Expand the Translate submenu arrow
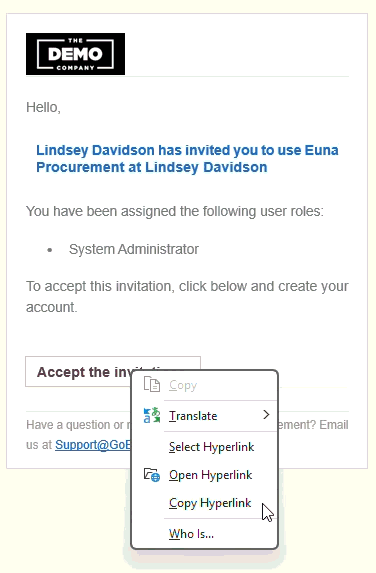Image resolution: width=376 pixels, height=573 pixels. click(266, 415)
